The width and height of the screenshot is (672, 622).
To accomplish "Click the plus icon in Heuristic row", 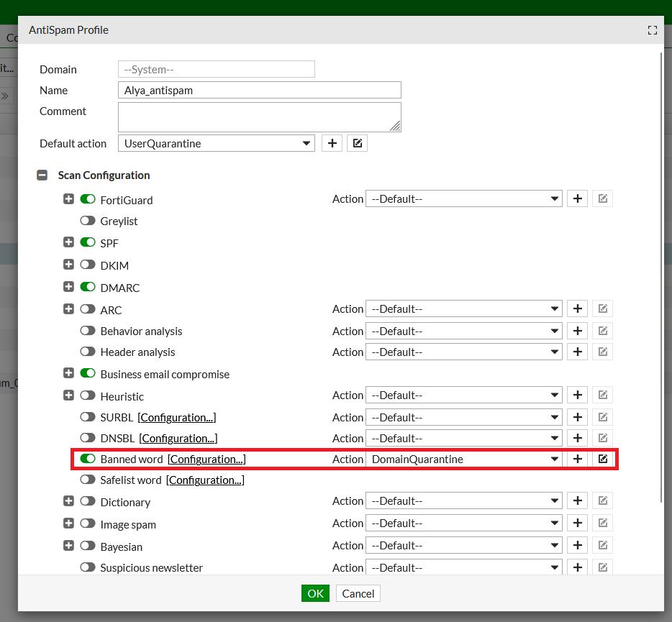I will coord(577,395).
